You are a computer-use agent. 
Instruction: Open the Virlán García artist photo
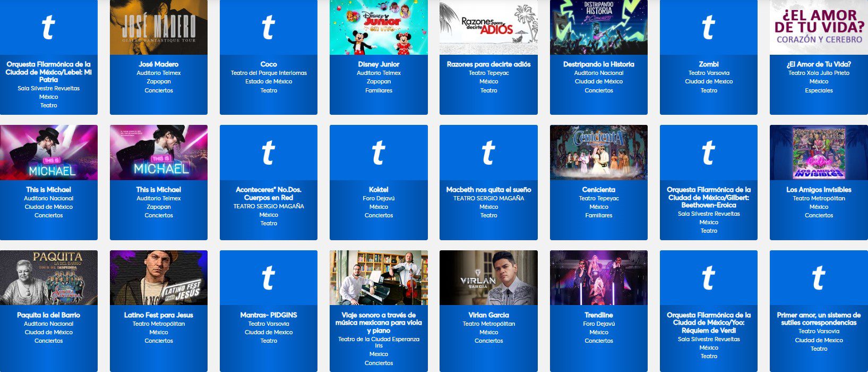tap(488, 278)
